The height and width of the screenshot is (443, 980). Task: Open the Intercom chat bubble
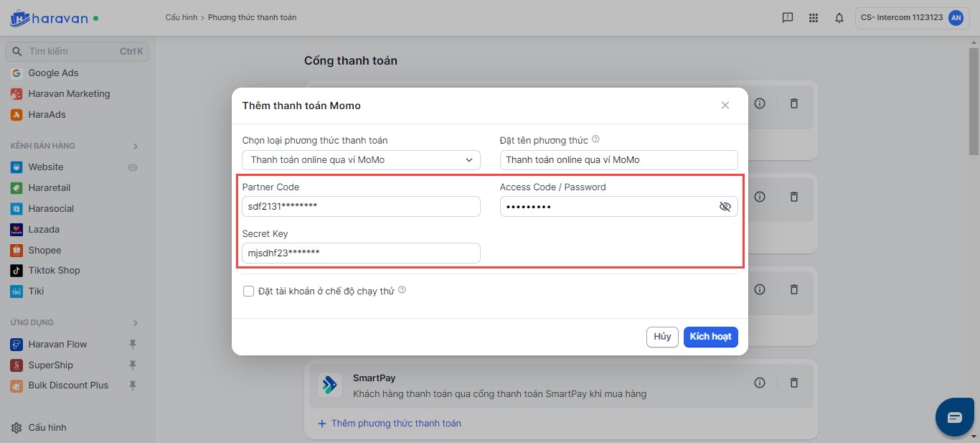pyautogui.click(x=954, y=417)
